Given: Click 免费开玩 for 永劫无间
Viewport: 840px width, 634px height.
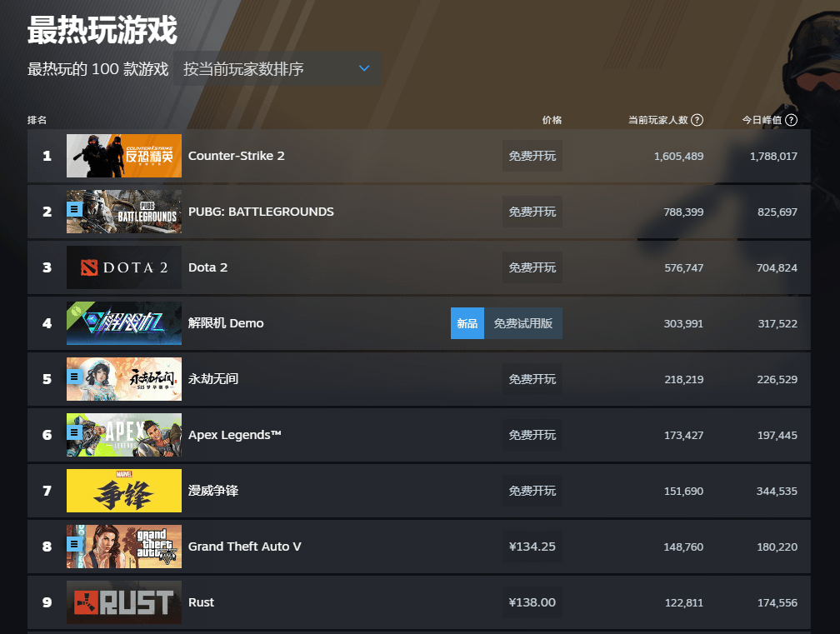Looking at the screenshot, I should pos(532,379).
